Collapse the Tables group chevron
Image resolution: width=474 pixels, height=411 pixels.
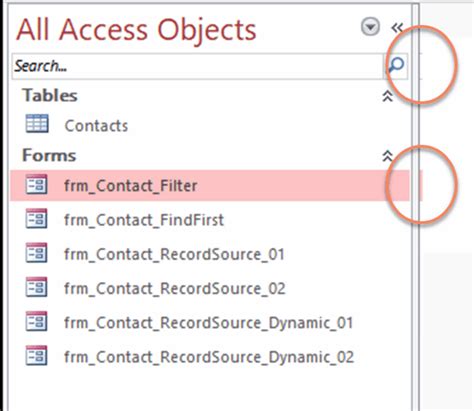point(387,96)
